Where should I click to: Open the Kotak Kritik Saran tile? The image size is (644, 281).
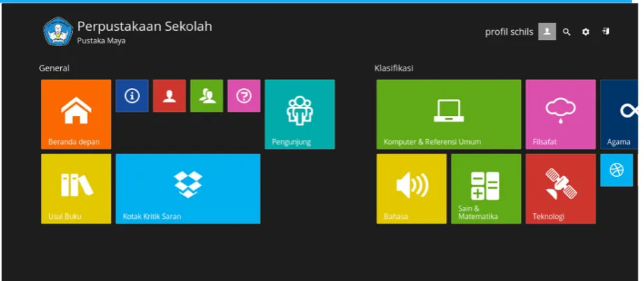[187, 189]
